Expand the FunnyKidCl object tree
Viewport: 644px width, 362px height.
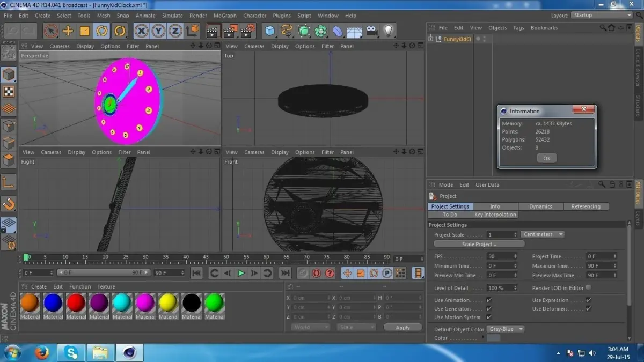click(x=431, y=39)
